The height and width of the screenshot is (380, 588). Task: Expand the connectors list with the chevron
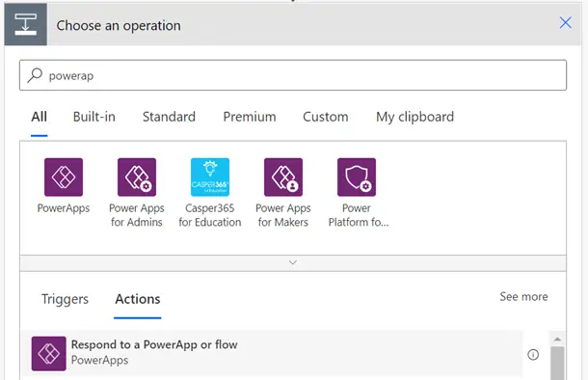click(293, 263)
